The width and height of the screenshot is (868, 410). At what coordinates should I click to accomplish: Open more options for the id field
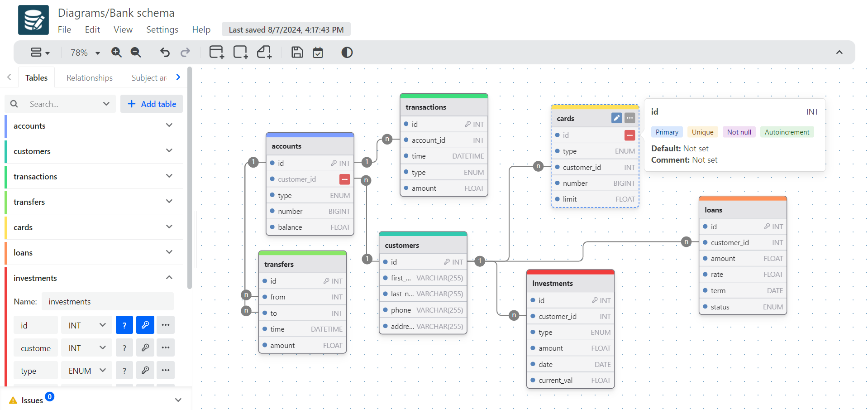(165, 325)
